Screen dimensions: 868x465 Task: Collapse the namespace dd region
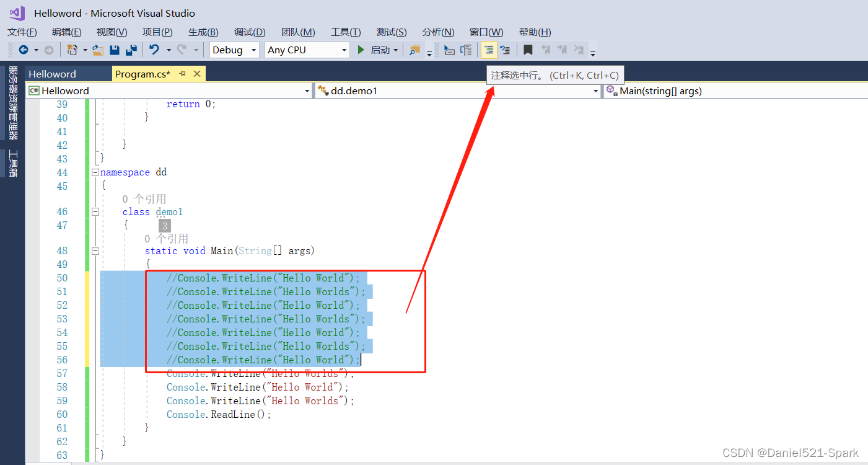pos(95,172)
